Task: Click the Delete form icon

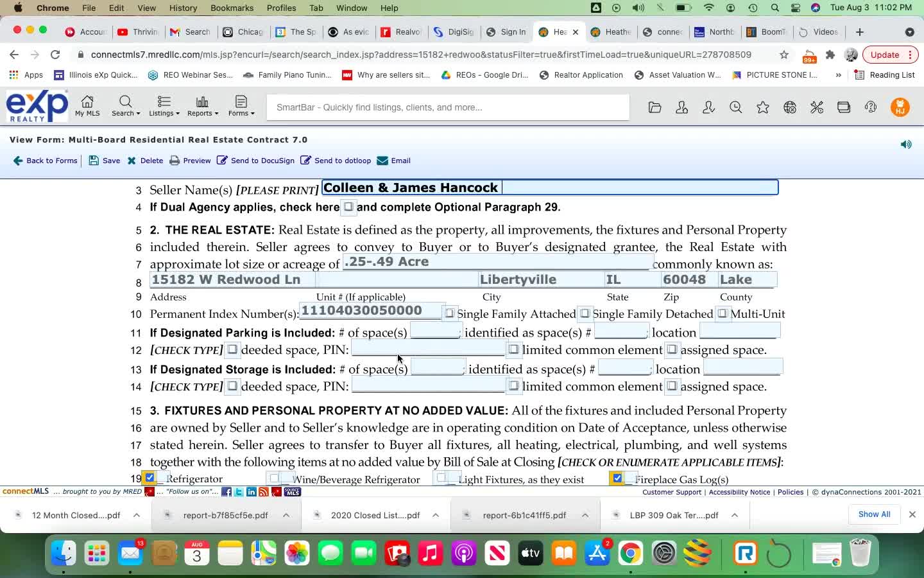Action: point(132,161)
